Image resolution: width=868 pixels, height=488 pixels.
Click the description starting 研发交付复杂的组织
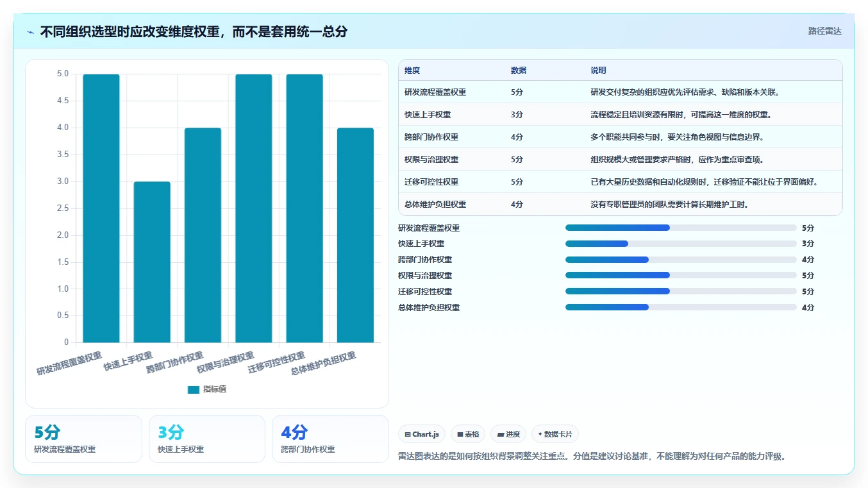click(685, 92)
